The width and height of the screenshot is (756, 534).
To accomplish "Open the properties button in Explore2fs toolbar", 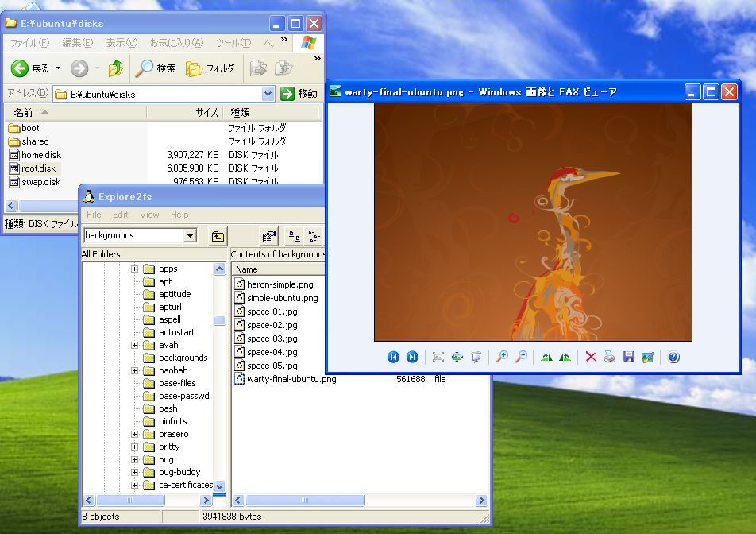I will 268,236.
